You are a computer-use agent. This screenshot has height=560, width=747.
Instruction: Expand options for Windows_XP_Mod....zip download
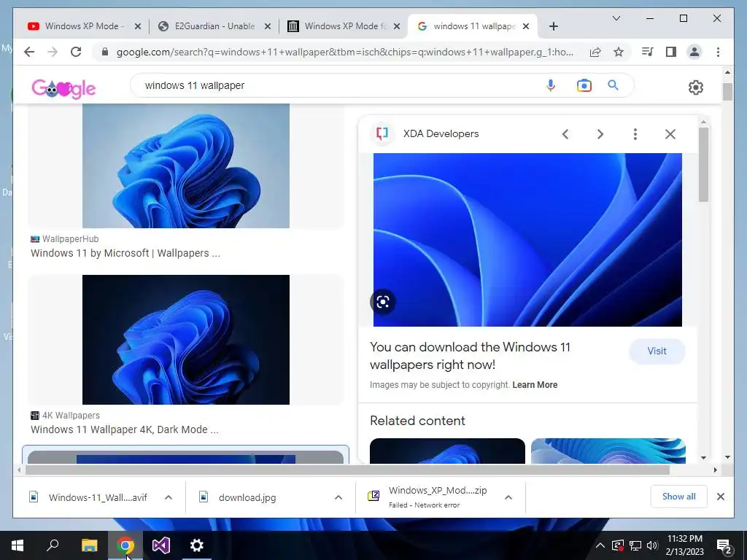coord(508,497)
